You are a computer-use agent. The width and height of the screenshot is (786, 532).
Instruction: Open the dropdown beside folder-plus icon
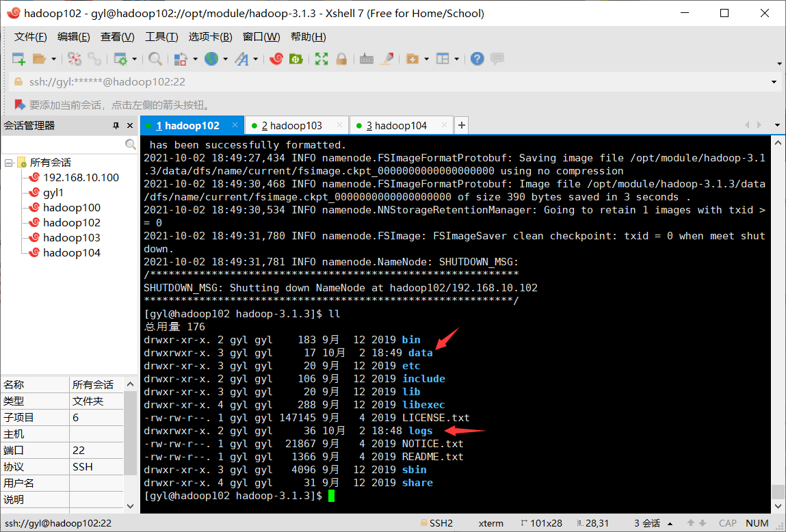[x=427, y=59]
